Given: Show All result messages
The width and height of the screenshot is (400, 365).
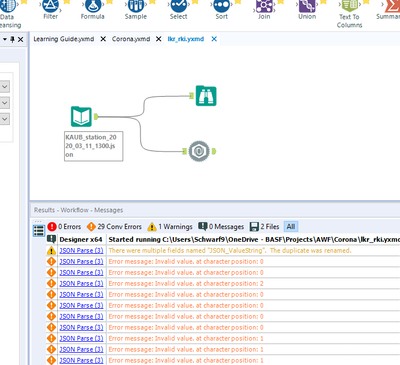Looking at the screenshot, I should click(x=291, y=227).
